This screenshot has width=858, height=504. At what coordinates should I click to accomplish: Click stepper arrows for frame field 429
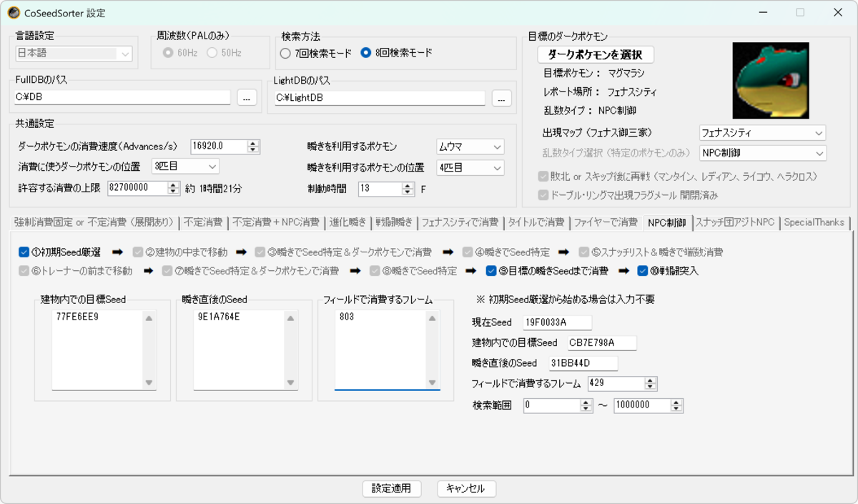(x=651, y=384)
